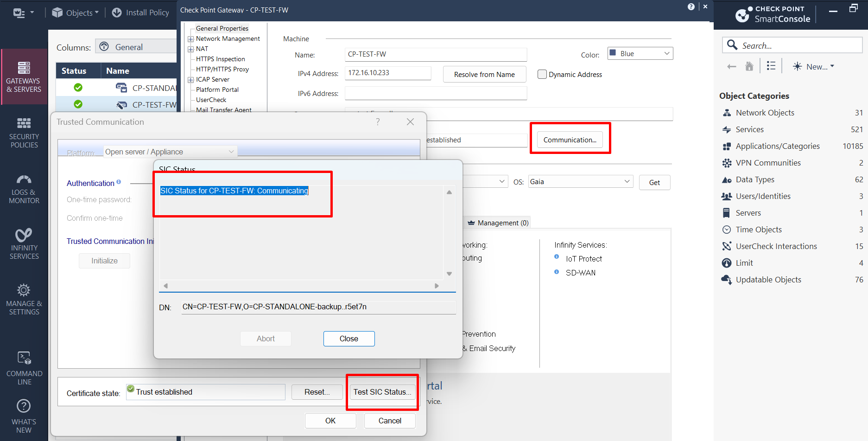Open the Gateways & Servers view
868x441 pixels.
tap(24, 77)
